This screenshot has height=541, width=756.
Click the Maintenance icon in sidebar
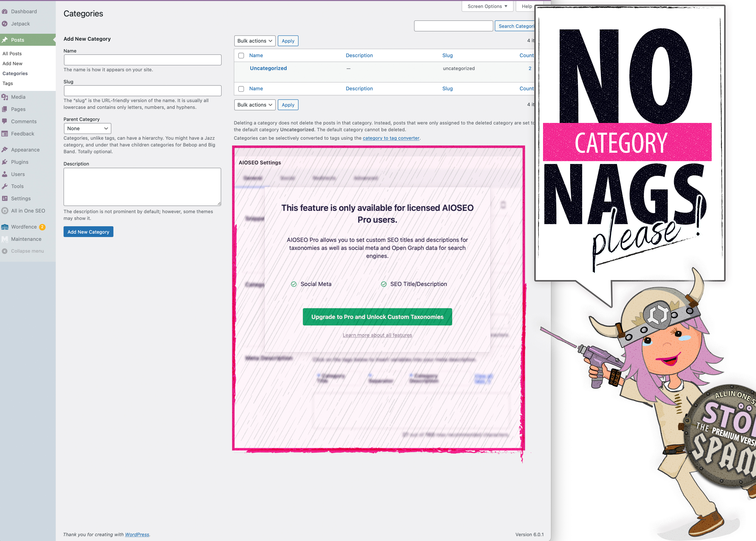5,239
